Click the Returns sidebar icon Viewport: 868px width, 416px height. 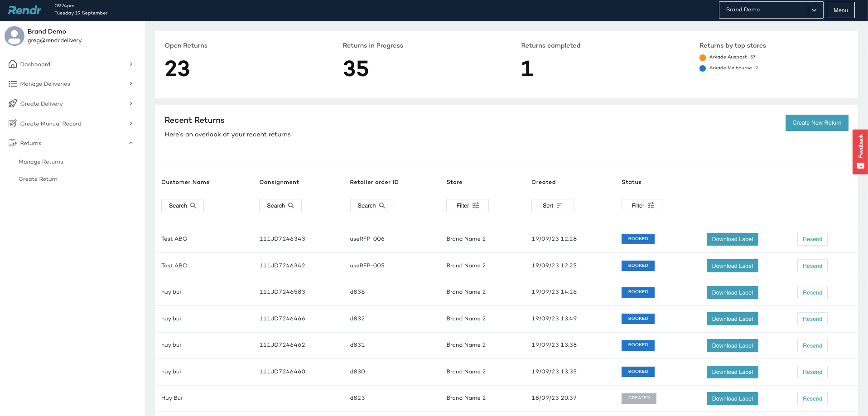13,143
